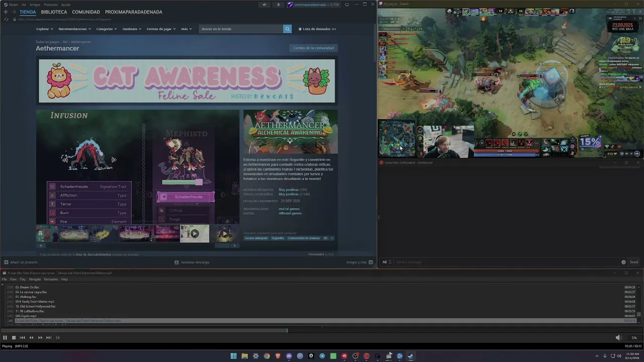Expand the Más dropdown
The image size is (644, 362).
[x=186, y=29]
